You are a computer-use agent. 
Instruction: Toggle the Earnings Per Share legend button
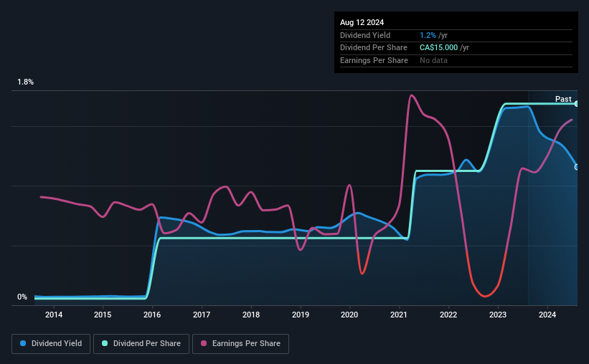coord(240,344)
